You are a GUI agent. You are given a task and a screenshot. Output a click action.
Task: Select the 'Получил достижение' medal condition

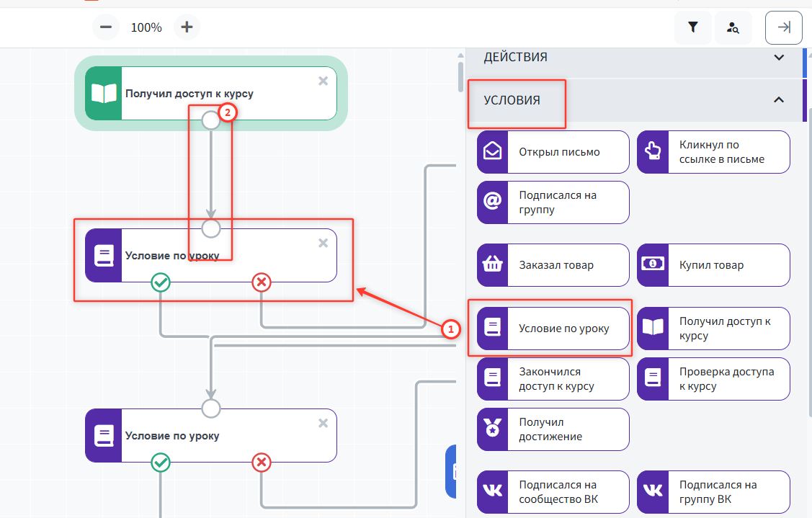[553, 429]
